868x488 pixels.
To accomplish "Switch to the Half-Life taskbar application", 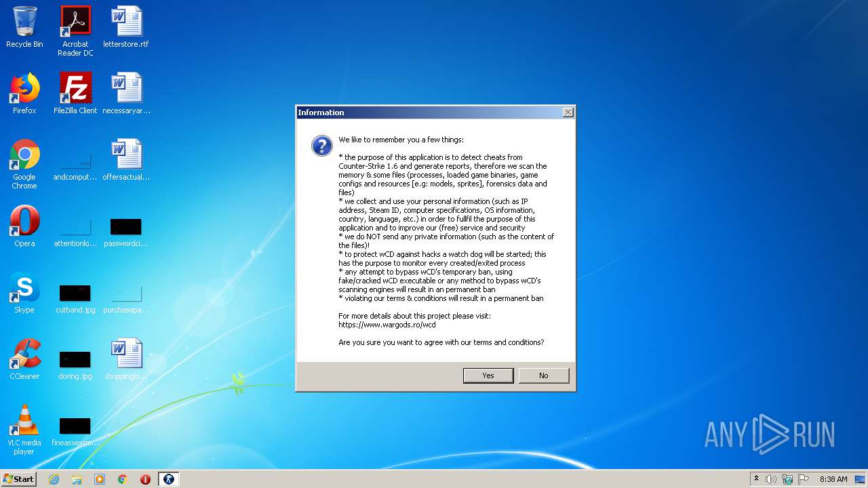I will coord(168,479).
